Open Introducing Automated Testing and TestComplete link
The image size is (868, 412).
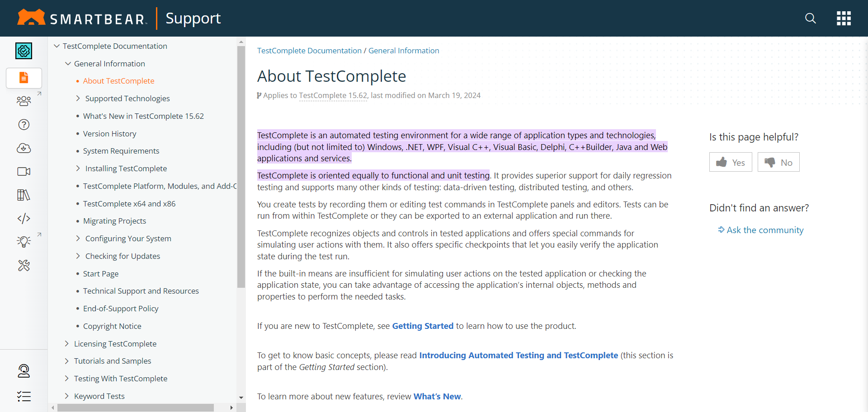[x=519, y=356]
